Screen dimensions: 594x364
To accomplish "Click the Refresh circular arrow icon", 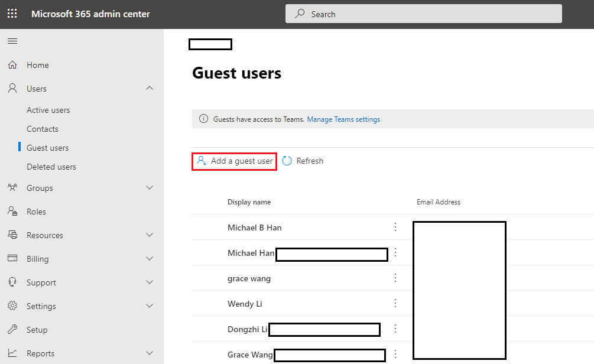I will pos(287,161).
